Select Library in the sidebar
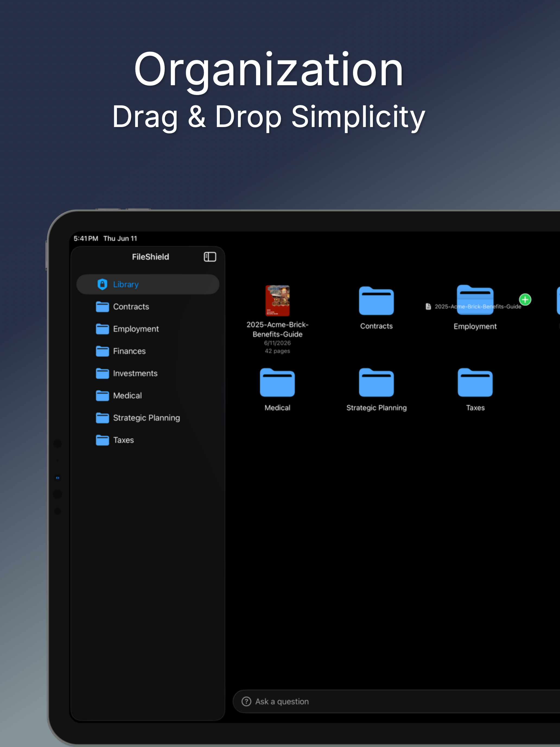This screenshot has width=560, height=747. [x=148, y=284]
